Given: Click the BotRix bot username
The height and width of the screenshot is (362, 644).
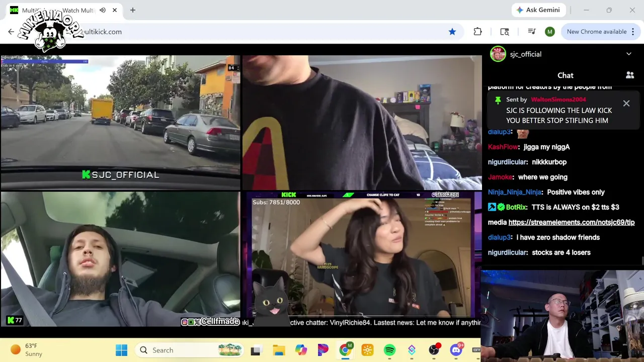Looking at the screenshot, I should tap(516, 207).
